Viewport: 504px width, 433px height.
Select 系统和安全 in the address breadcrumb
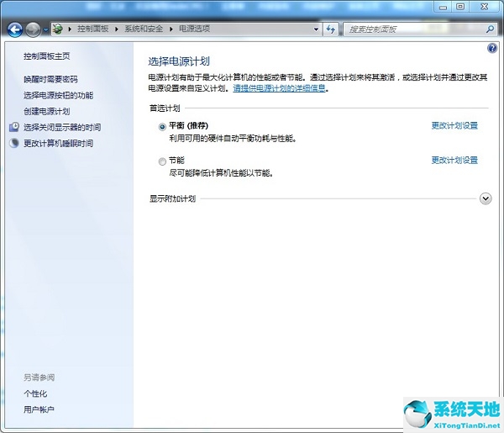(x=144, y=29)
